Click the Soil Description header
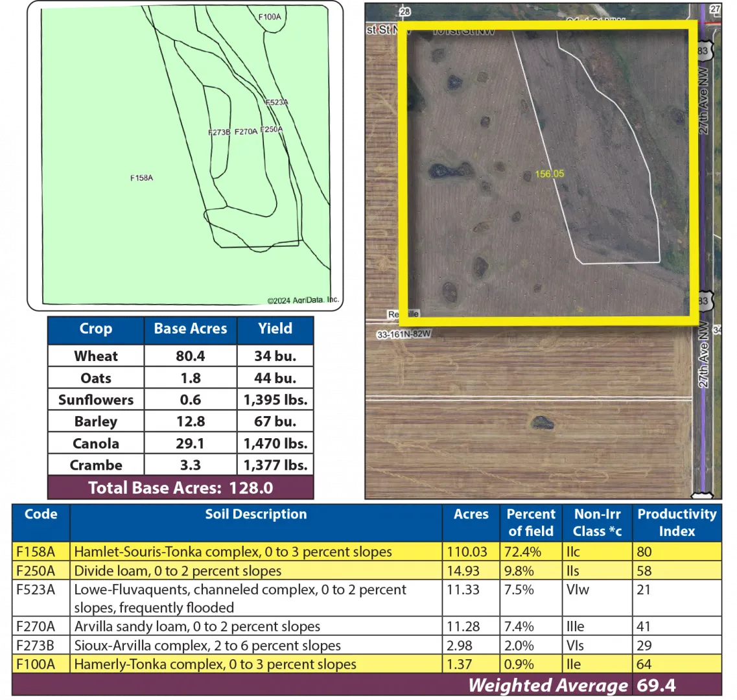737x700 pixels. (x=255, y=515)
